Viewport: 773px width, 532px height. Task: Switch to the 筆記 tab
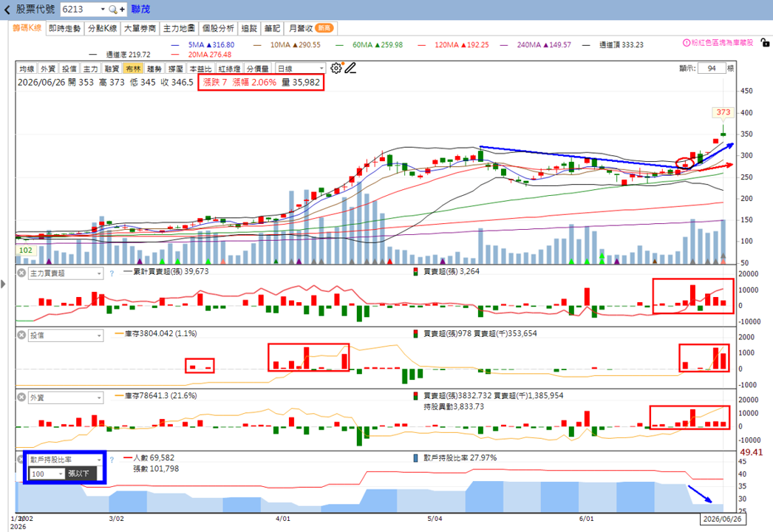point(272,29)
